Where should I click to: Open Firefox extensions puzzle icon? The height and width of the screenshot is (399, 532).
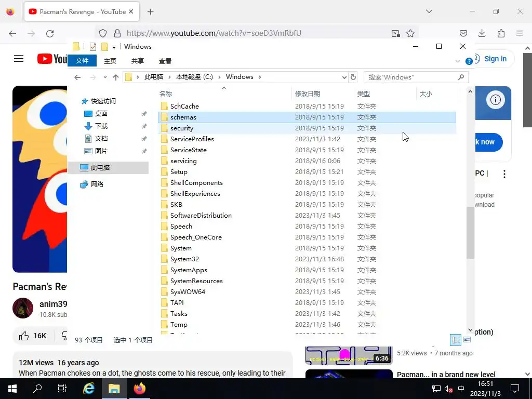tap(501, 33)
